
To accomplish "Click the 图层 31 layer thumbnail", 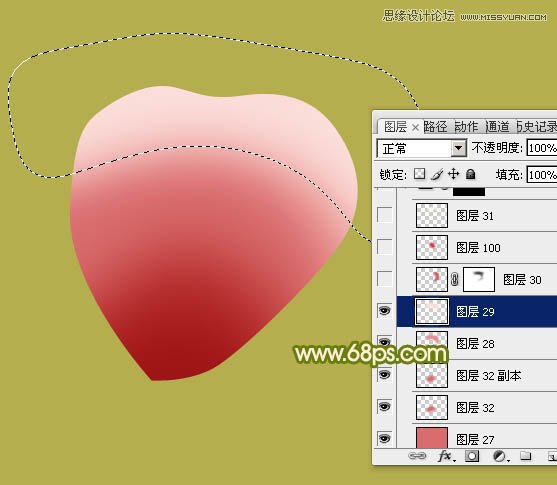I will pyautogui.click(x=432, y=215).
